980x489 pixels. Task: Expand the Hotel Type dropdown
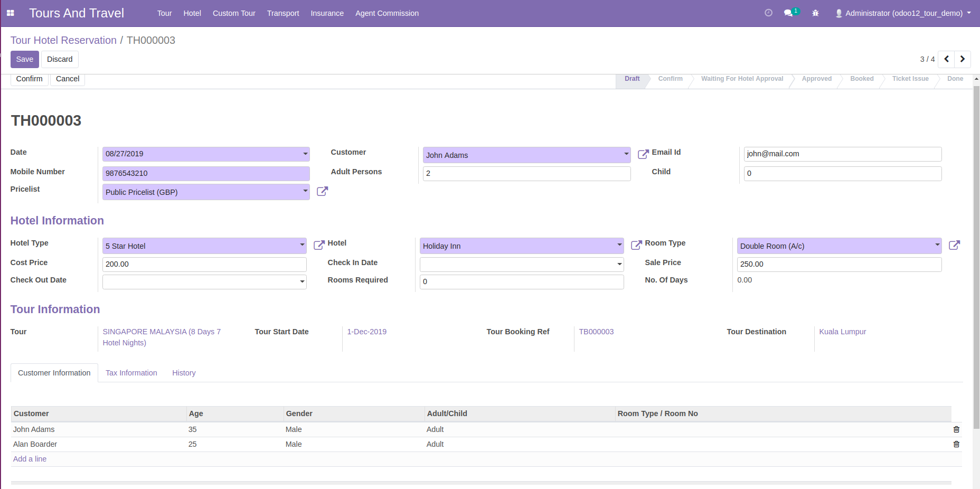pyautogui.click(x=302, y=245)
